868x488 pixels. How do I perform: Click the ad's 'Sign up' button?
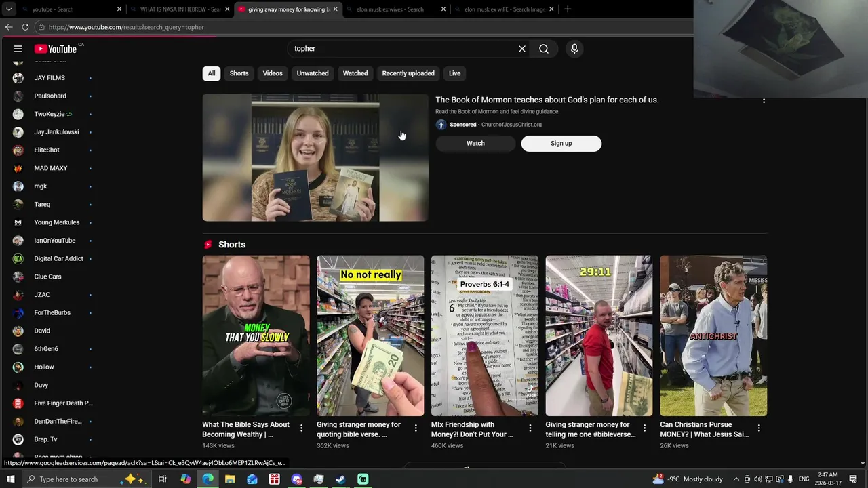click(x=561, y=143)
